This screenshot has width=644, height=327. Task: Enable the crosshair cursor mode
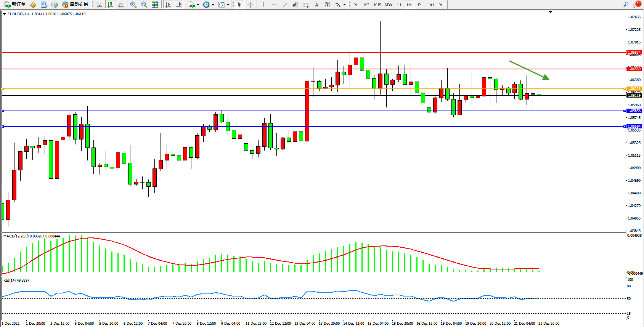point(250,5)
